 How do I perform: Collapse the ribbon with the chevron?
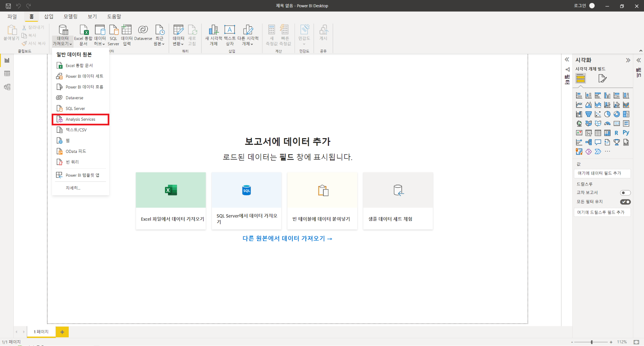tap(641, 51)
